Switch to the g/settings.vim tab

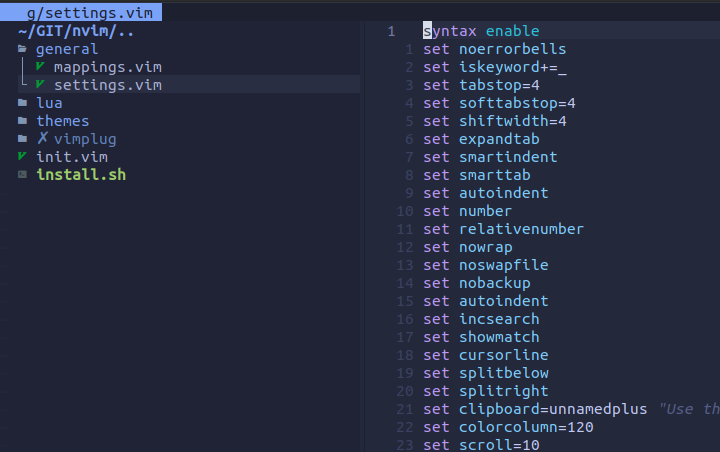81,12
